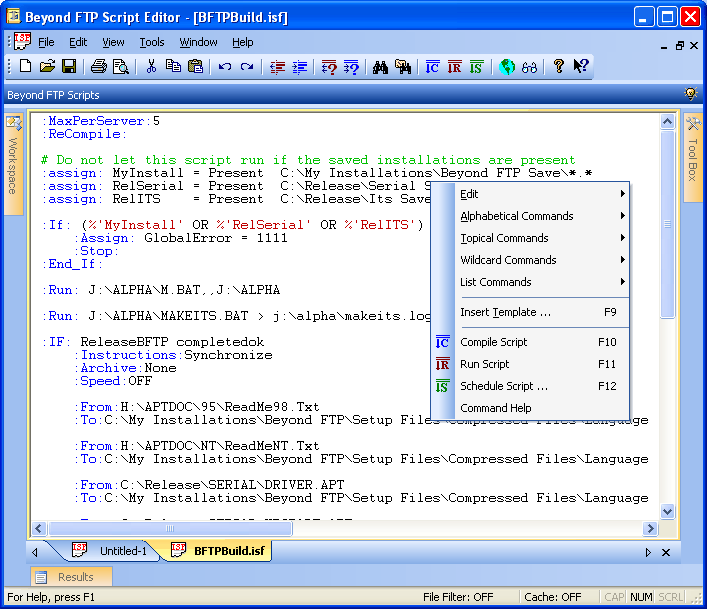Minimize the inner document window

tap(664, 46)
